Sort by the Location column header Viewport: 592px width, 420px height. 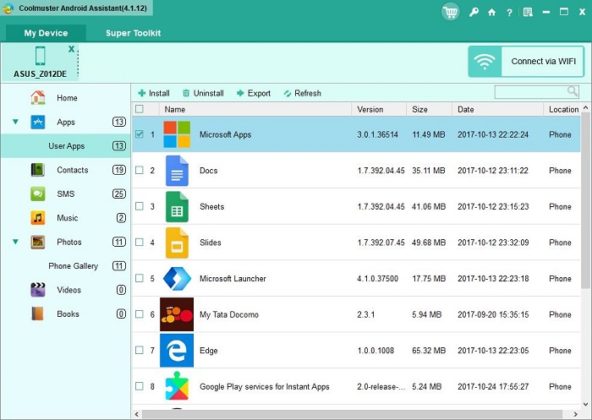(x=562, y=110)
